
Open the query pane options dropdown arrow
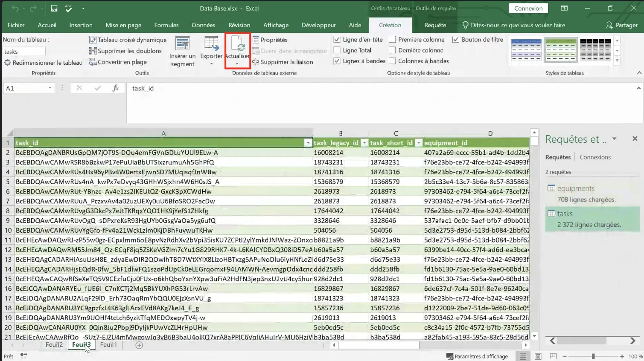tap(614, 139)
